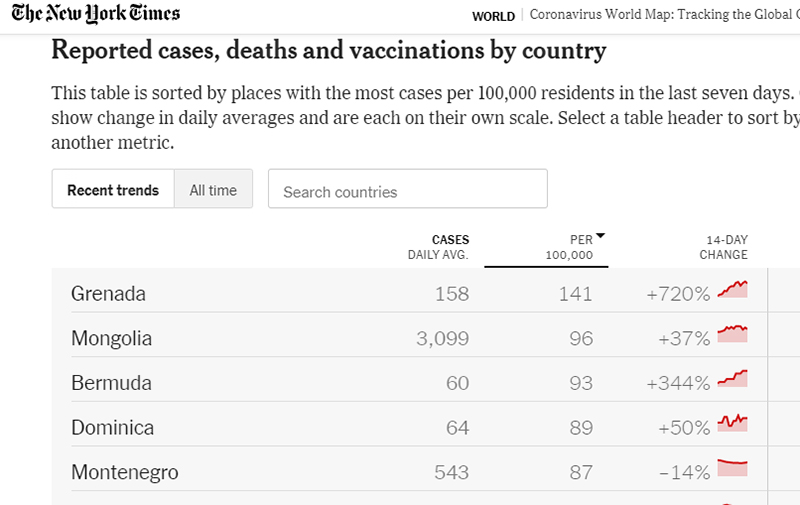The height and width of the screenshot is (505, 800).
Task: Click The New York Times logo
Action: pos(96,14)
